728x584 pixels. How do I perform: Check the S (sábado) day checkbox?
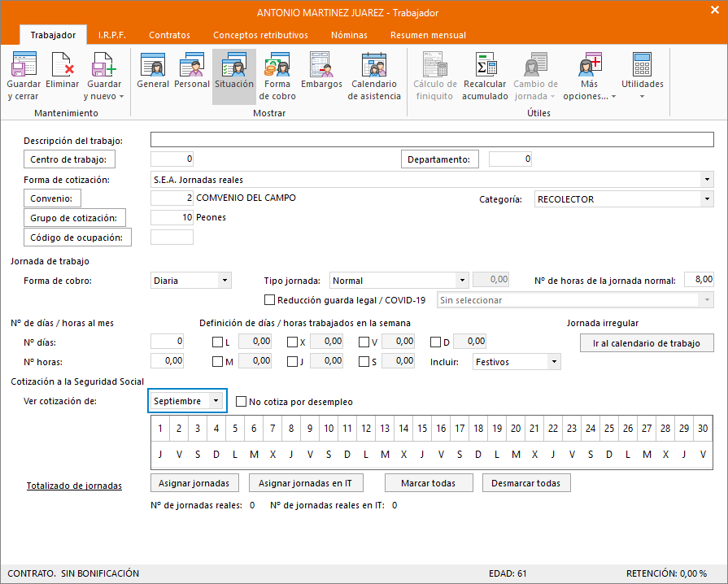click(364, 362)
